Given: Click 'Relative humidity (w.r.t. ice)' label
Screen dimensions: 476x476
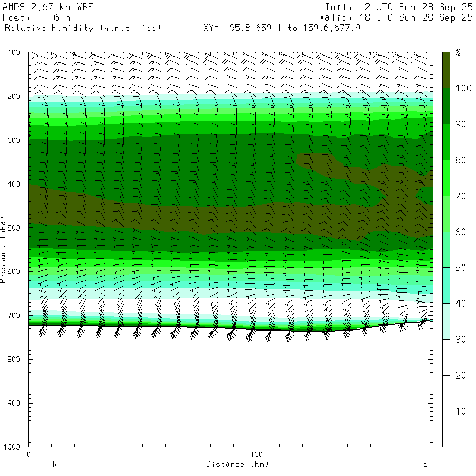Looking at the screenshot, I should pyautogui.click(x=83, y=28).
